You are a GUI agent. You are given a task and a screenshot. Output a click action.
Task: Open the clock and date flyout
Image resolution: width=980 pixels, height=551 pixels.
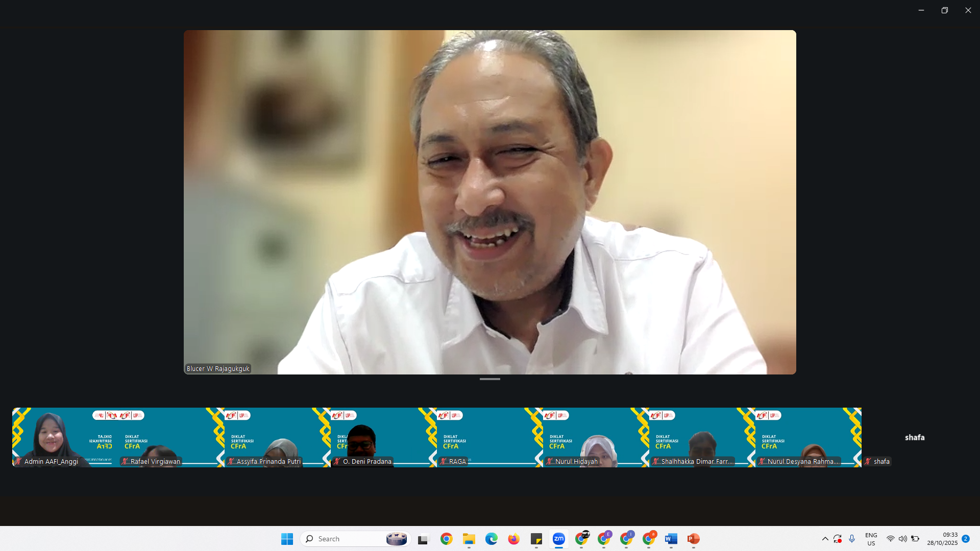click(x=942, y=539)
